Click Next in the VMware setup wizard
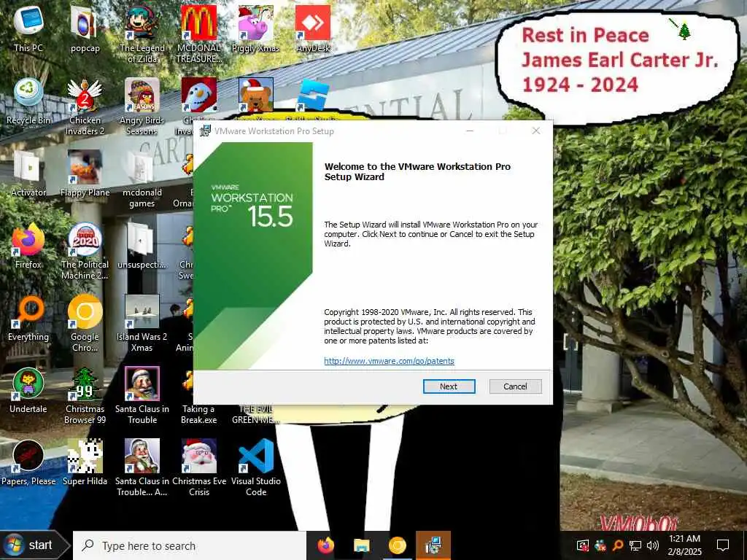Image resolution: width=747 pixels, height=560 pixels. pos(449,386)
